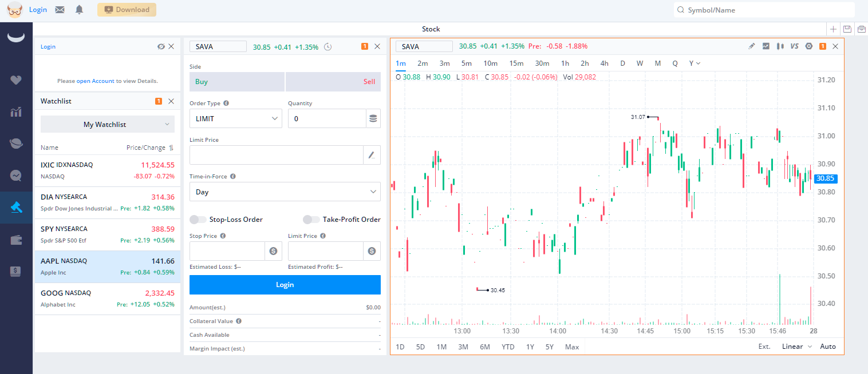This screenshot has width=868, height=374.
Task: Select the Buy side
Action: pyautogui.click(x=237, y=82)
